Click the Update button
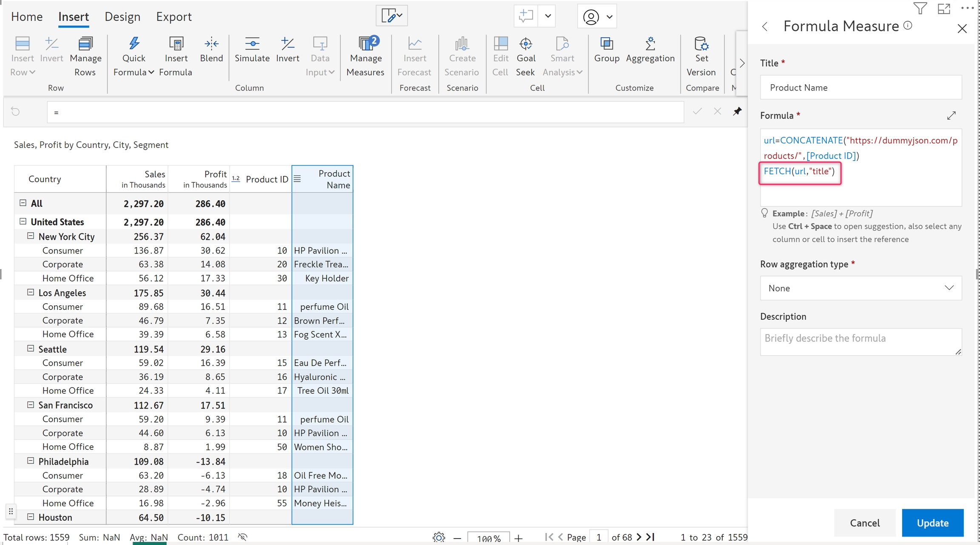The width and height of the screenshot is (980, 545). pos(932,523)
